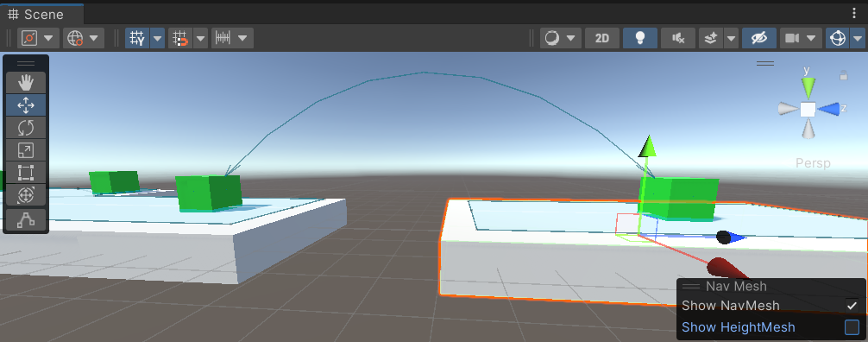Toggle global handle rotation icon
The height and width of the screenshot is (342, 868).
[x=74, y=38]
